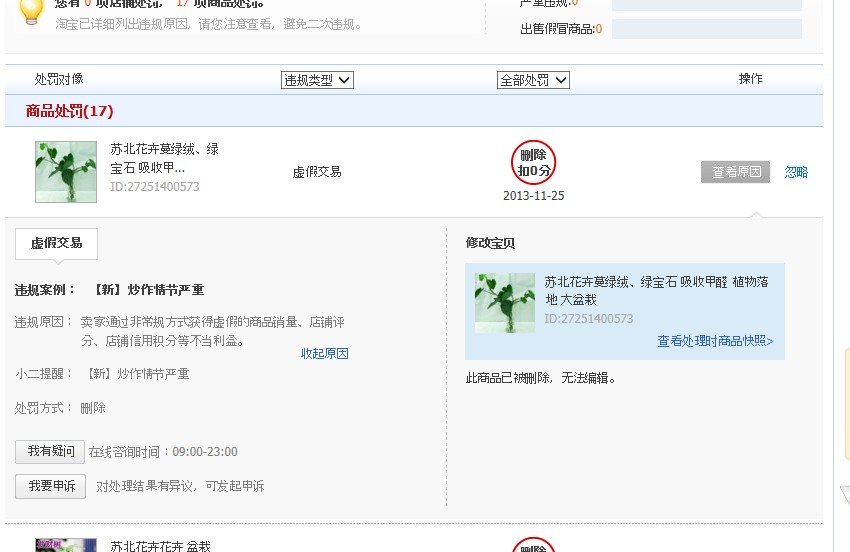Viewport: 850px width, 552px height.
Task: Click second product title 苏北花卉花卉 盆栽
Action: tap(160, 546)
